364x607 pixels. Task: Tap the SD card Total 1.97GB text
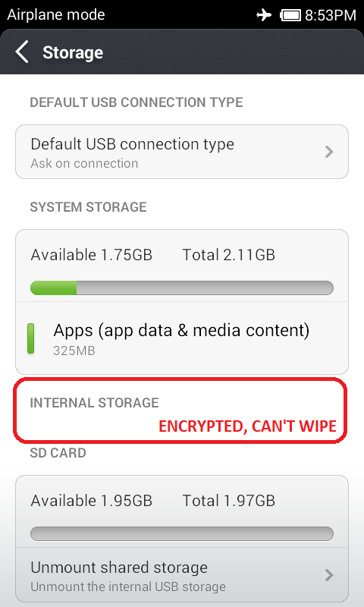tap(228, 501)
